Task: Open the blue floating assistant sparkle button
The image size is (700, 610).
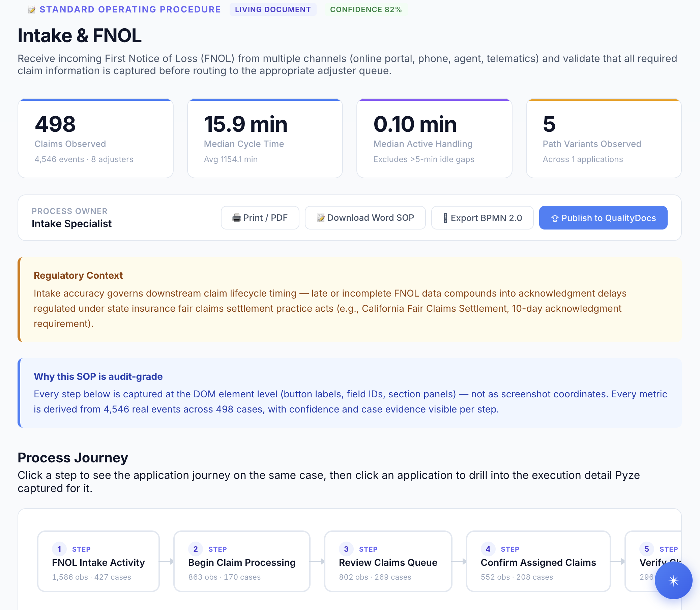Action: 673,581
